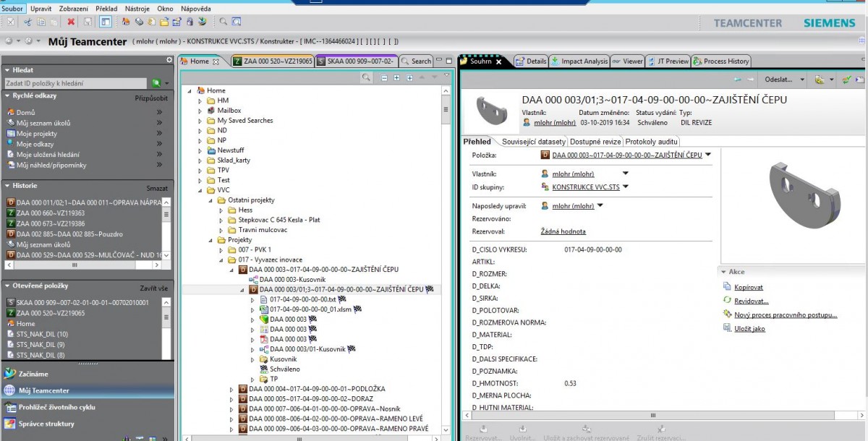868x441 pixels.
Task: Open the Soubor menu
Action: pyautogui.click(x=13, y=8)
